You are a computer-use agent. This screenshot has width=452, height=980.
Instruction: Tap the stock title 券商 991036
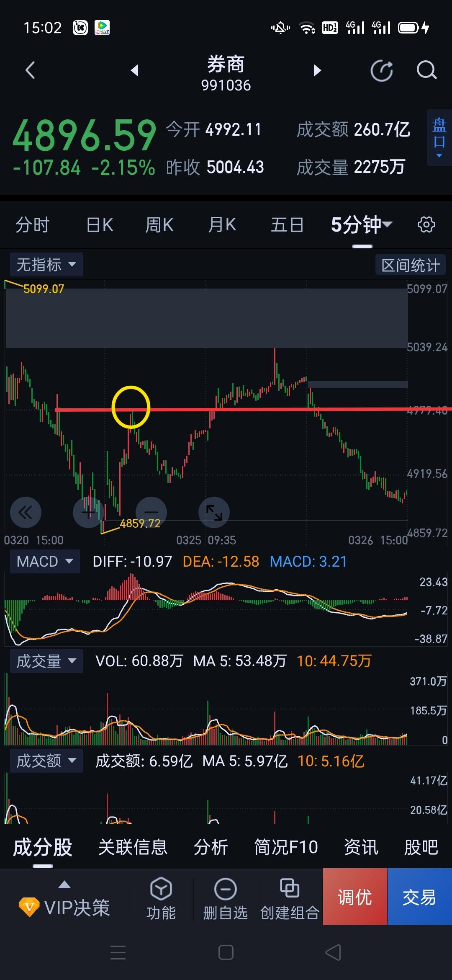pos(226,74)
